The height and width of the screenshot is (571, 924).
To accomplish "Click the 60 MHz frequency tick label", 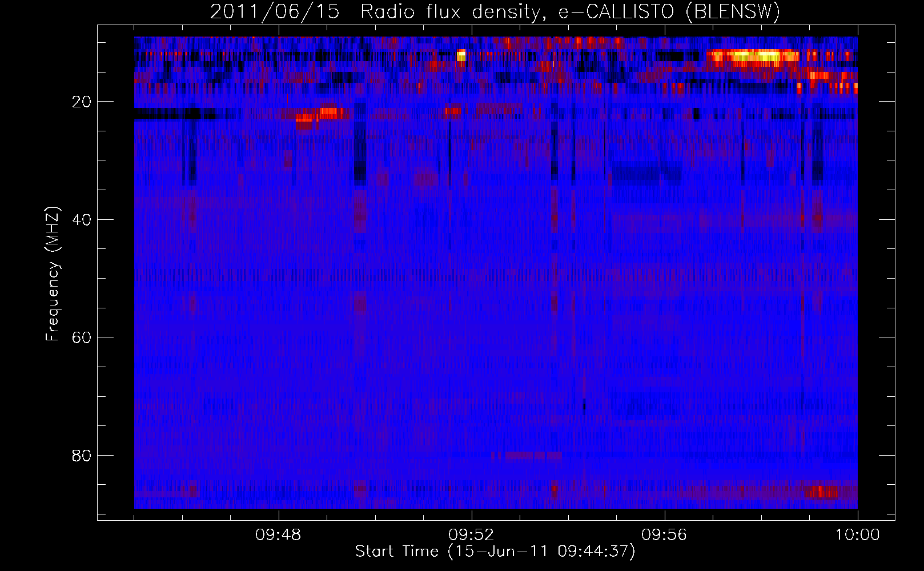I will click(x=82, y=337).
